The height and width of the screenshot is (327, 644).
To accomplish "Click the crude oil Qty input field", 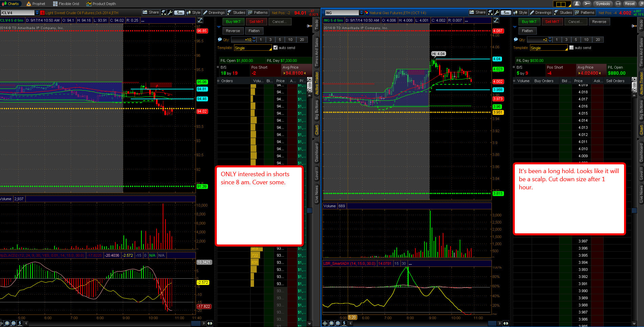I will [241, 40].
